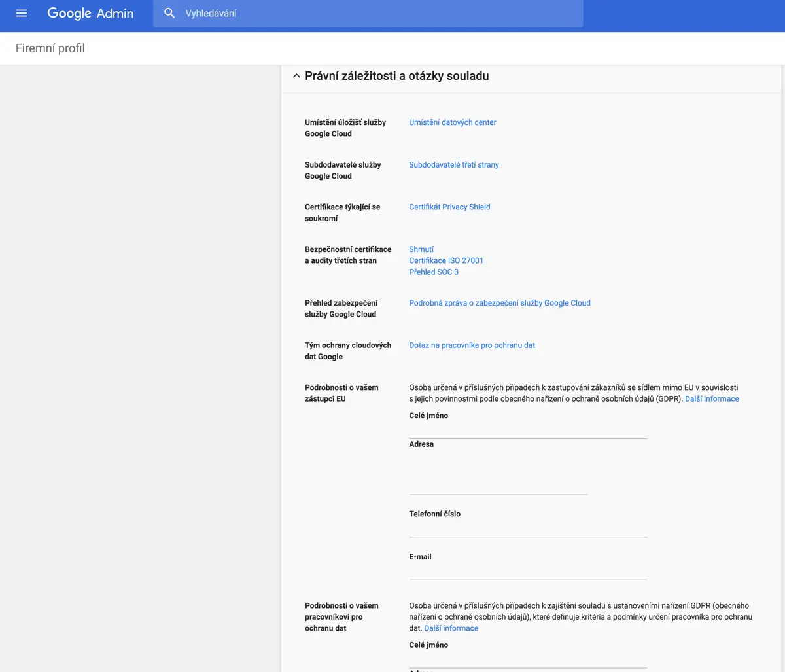Open Podrobná zpráva o zabezpečení služby Google Cloud
Image resolution: width=785 pixels, height=672 pixels.
pos(500,303)
